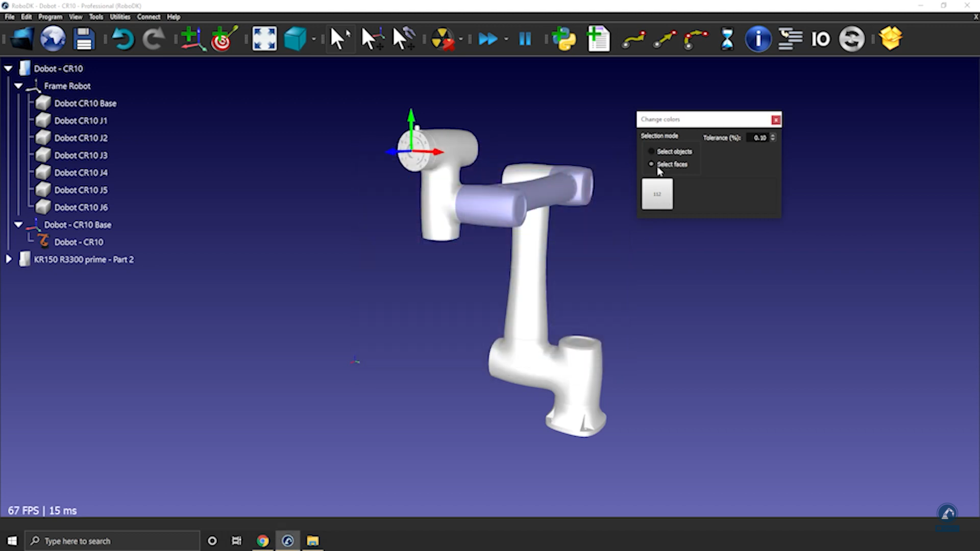This screenshot has height=551, width=980.
Task: Expand the KR150 R3300 prime station
Action: tap(9, 259)
